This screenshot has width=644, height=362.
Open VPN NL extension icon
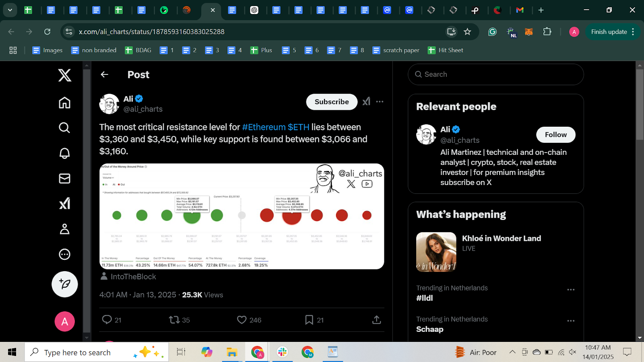coord(511,32)
